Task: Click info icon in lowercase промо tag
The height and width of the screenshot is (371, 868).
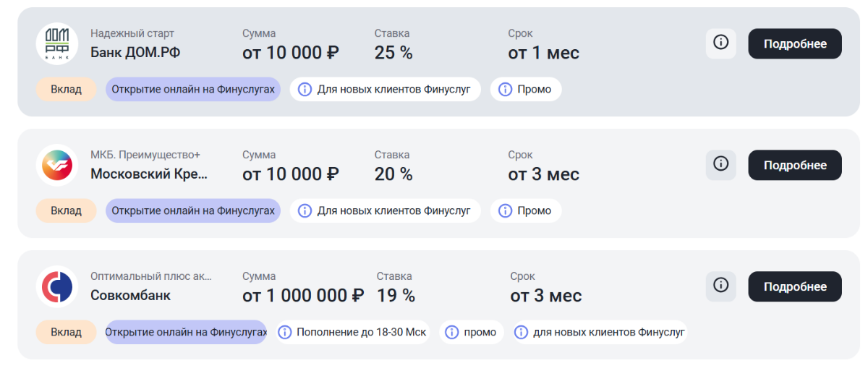Action: pyautogui.click(x=452, y=333)
